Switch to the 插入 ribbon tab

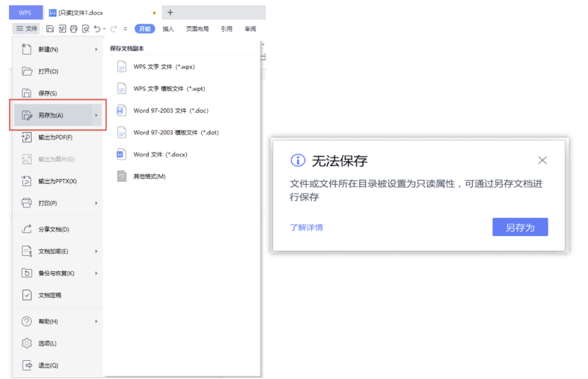[x=168, y=29]
